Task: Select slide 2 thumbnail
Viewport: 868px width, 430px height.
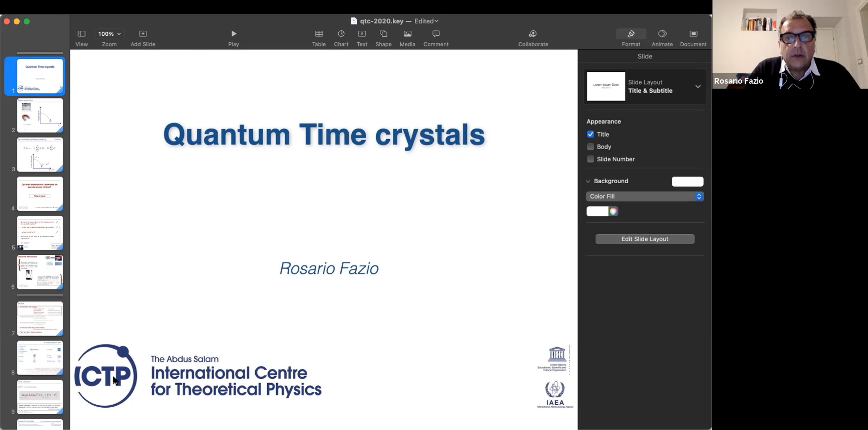Action: [40, 115]
